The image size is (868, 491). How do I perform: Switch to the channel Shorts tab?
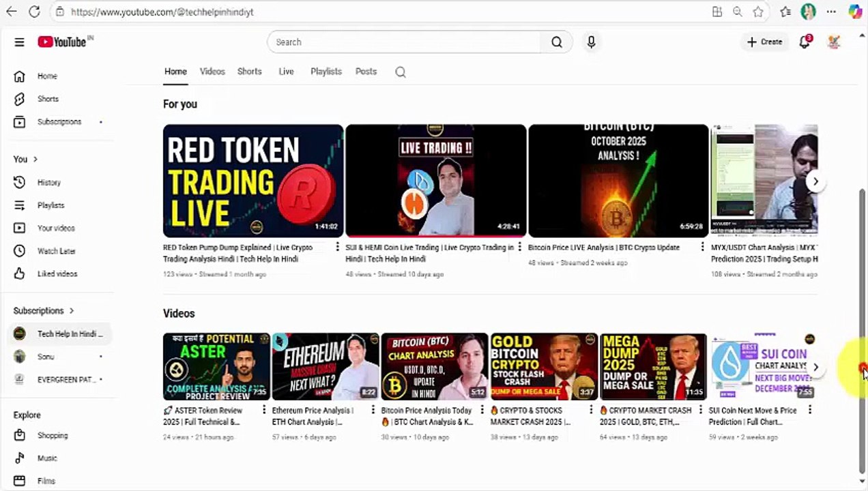[250, 72]
